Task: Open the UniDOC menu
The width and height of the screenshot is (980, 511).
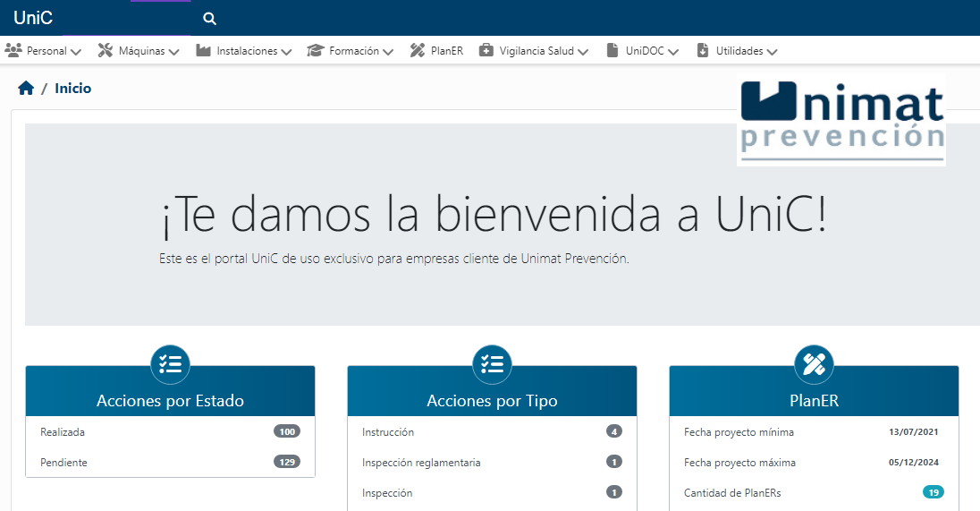Action: point(643,51)
